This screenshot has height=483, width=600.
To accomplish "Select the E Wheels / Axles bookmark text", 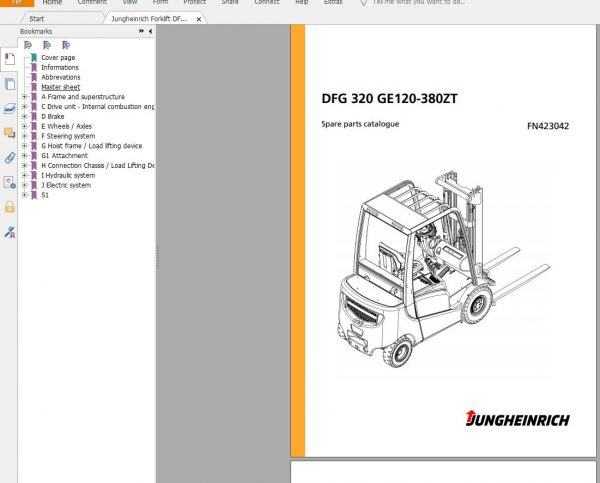I will point(67,126).
